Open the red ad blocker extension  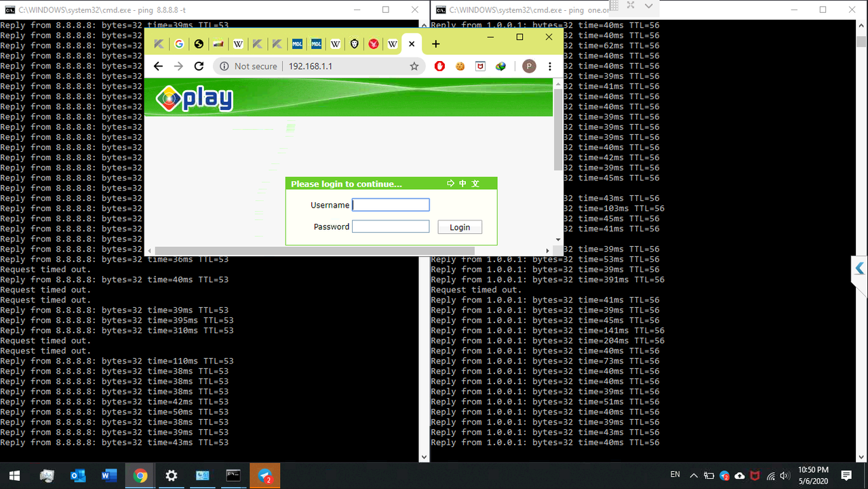point(439,66)
